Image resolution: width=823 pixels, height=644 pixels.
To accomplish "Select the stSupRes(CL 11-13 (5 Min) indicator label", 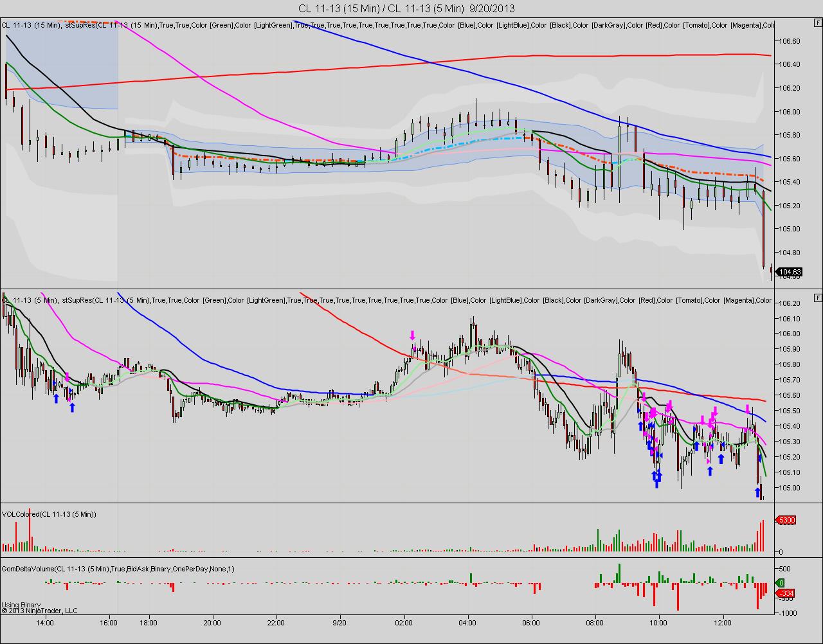I will tap(106, 300).
